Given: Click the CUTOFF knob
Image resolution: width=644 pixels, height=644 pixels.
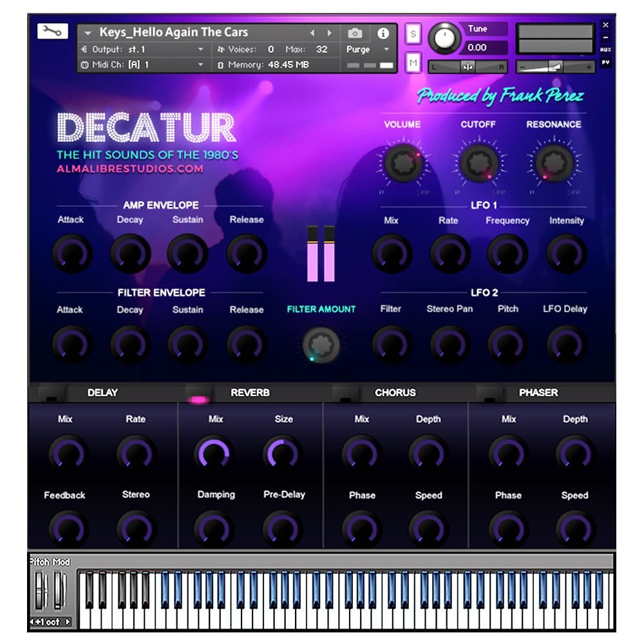Looking at the screenshot, I should (478, 163).
